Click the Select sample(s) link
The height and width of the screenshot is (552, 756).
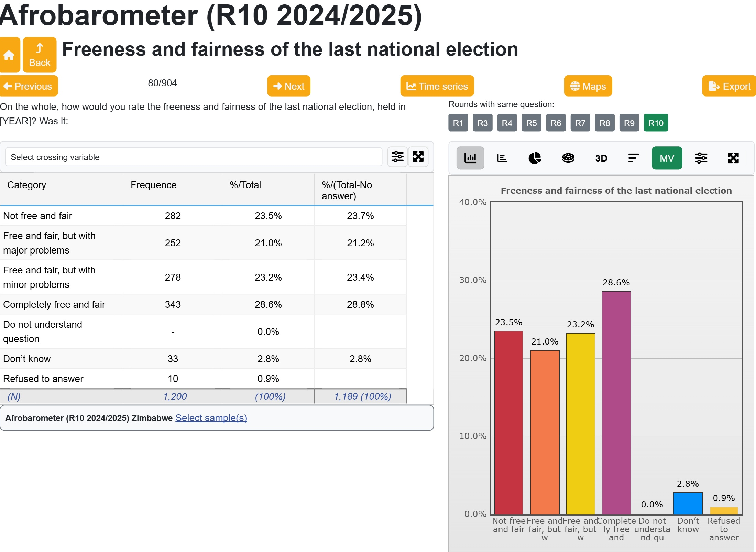click(211, 418)
